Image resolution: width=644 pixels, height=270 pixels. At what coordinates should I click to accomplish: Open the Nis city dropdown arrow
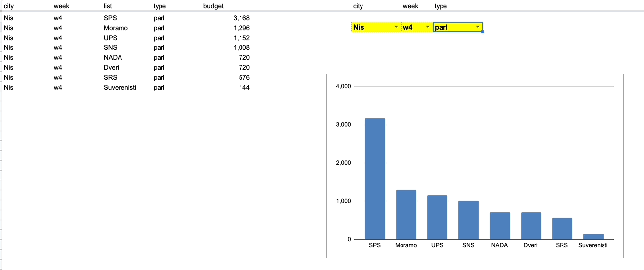pos(396,27)
